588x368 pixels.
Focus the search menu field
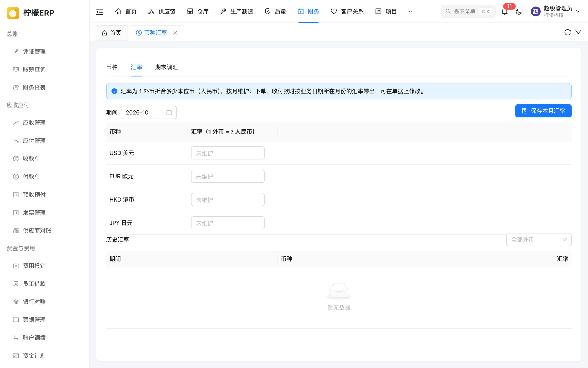(x=468, y=11)
